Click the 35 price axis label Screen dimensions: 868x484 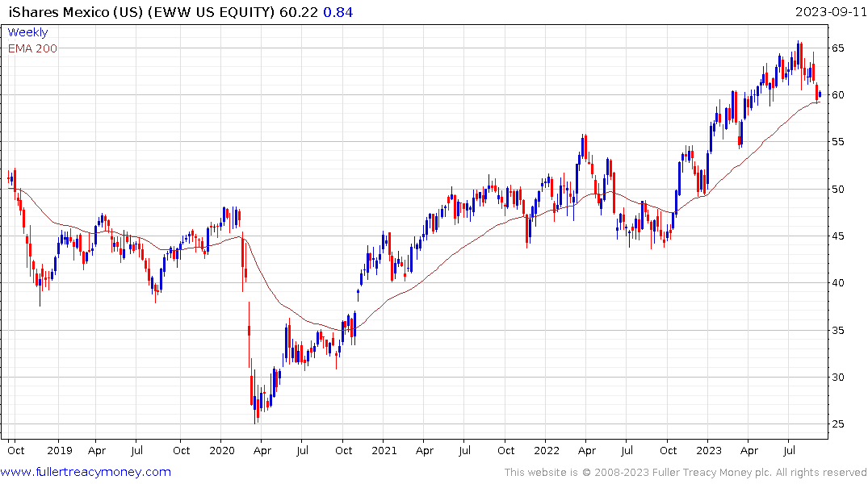point(837,330)
